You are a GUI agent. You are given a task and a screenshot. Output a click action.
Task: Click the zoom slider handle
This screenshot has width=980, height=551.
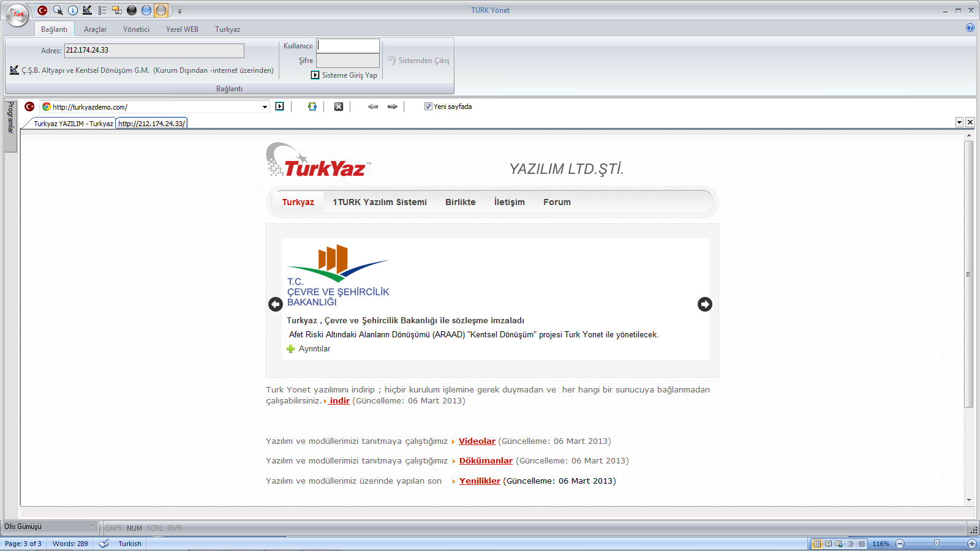click(937, 543)
